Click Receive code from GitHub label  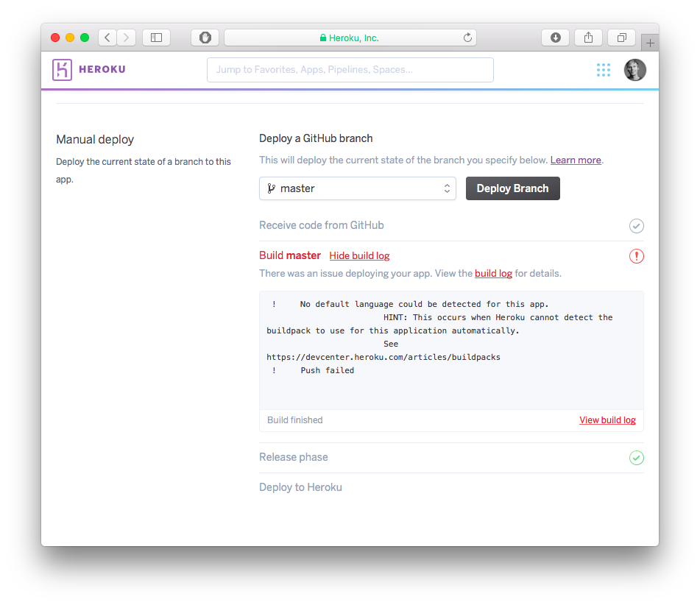click(x=322, y=225)
